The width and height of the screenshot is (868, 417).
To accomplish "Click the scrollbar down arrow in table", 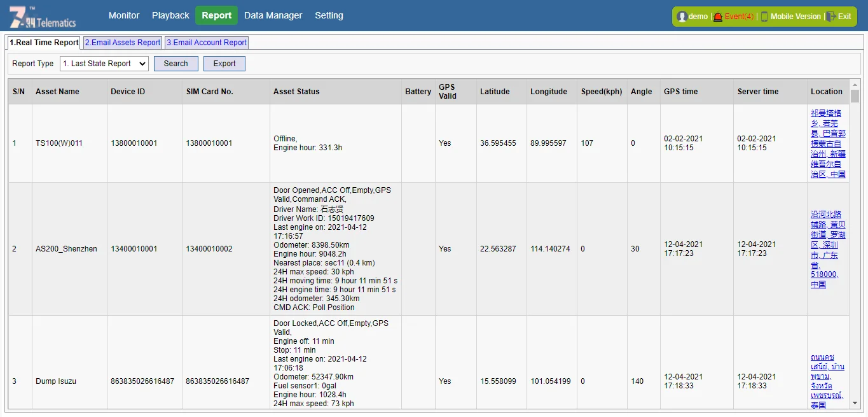I will click(855, 403).
